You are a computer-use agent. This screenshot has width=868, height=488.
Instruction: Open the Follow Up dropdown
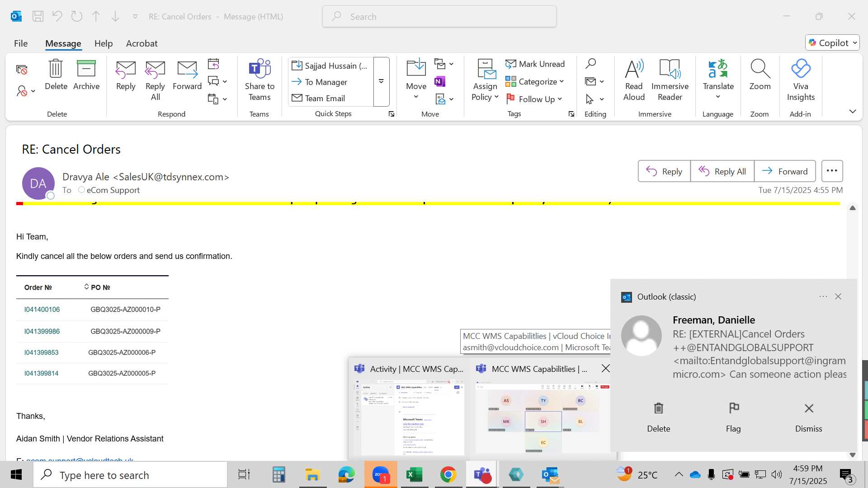click(x=534, y=99)
